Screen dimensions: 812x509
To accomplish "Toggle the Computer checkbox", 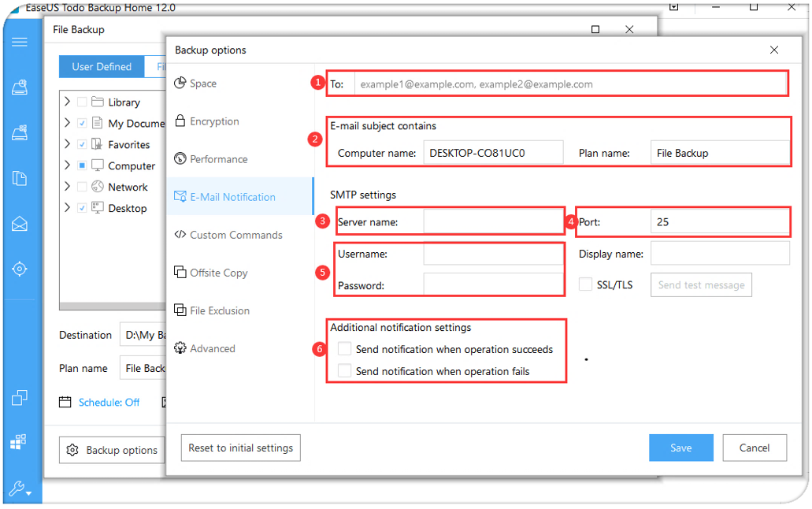I will [x=82, y=165].
